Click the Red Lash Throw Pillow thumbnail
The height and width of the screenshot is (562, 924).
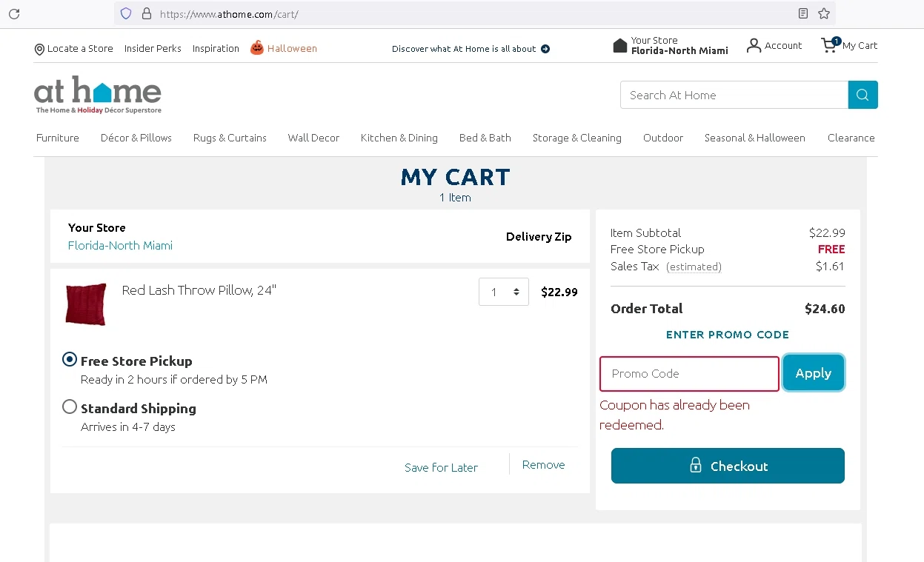(x=86, y=304)
